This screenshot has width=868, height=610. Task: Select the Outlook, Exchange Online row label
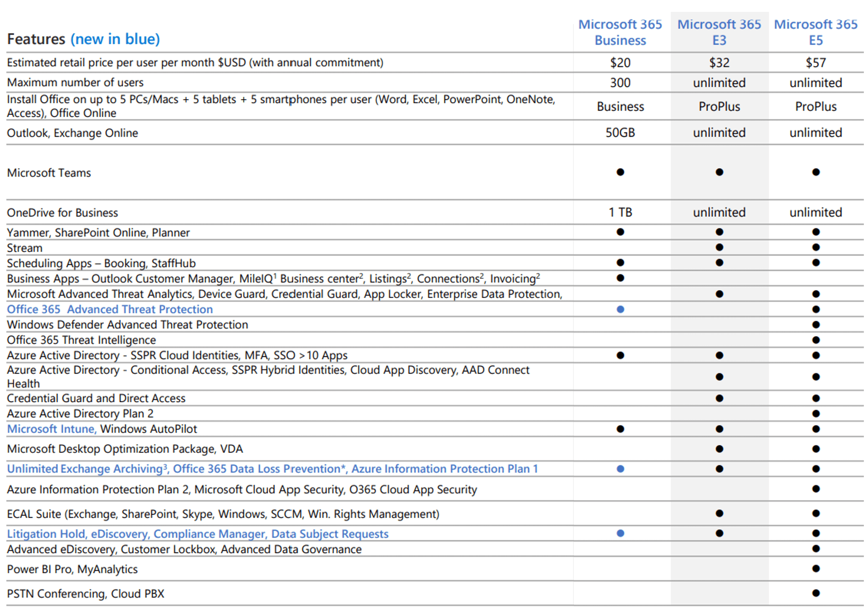tap(72, 133)
